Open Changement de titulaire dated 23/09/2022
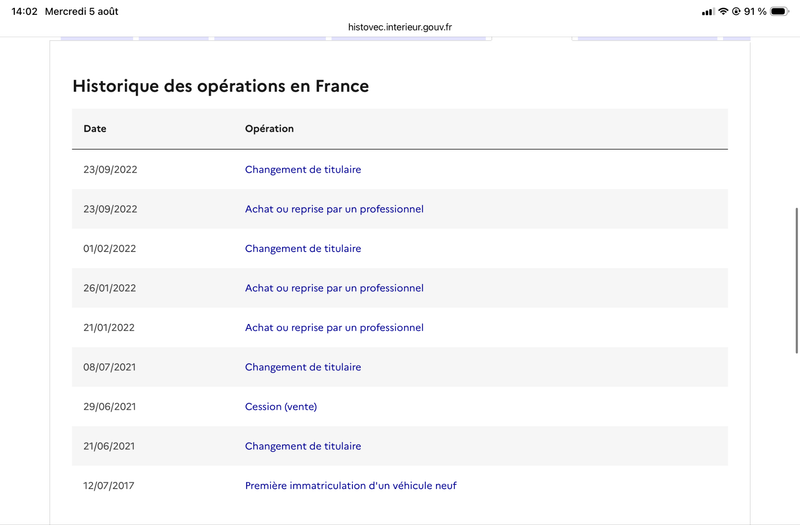The image size is (800, 525). [x=303, y=169]
